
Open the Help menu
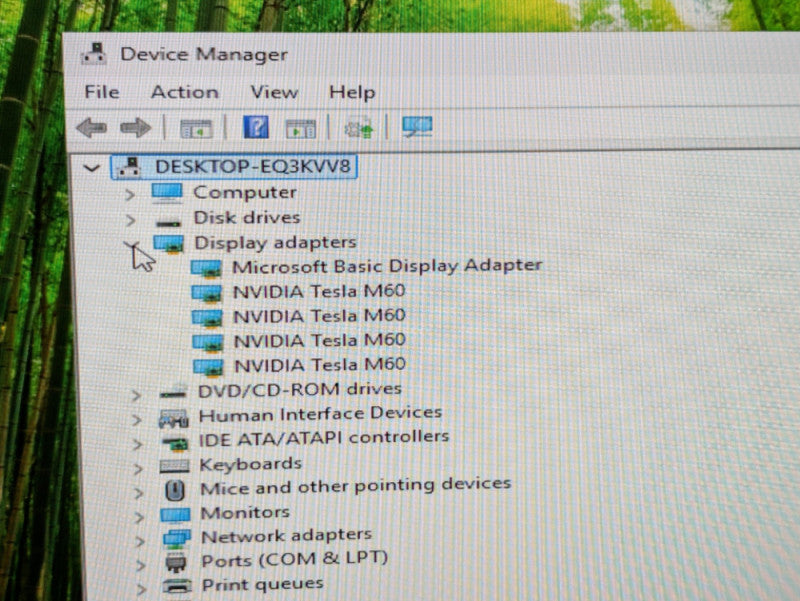(x=352, y=92)
